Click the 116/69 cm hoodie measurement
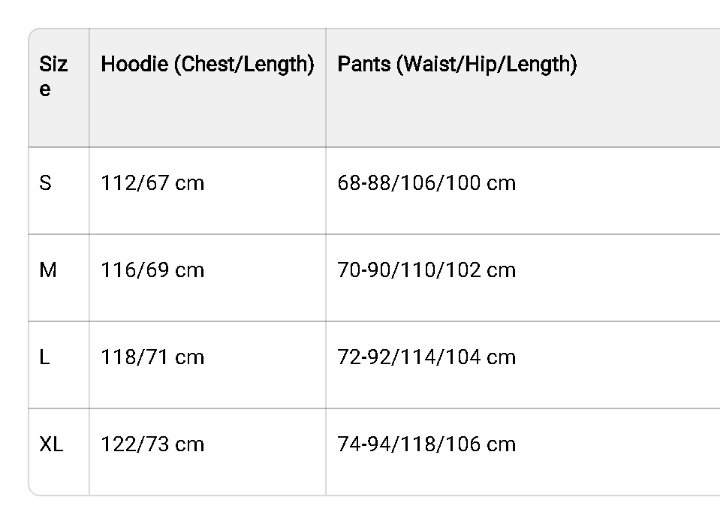Screen dimensions: 720x512 (152, 270)
